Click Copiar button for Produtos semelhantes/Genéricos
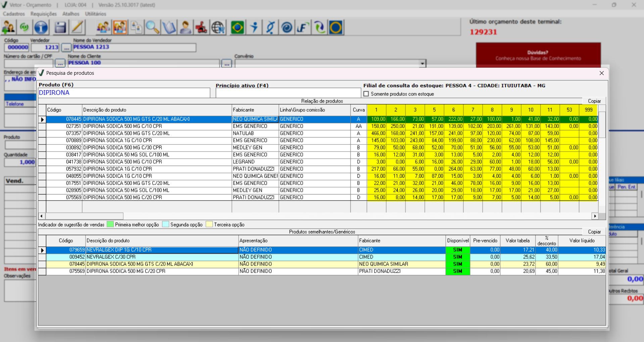This screenshot has height=342, width=644. coord(594,232)
